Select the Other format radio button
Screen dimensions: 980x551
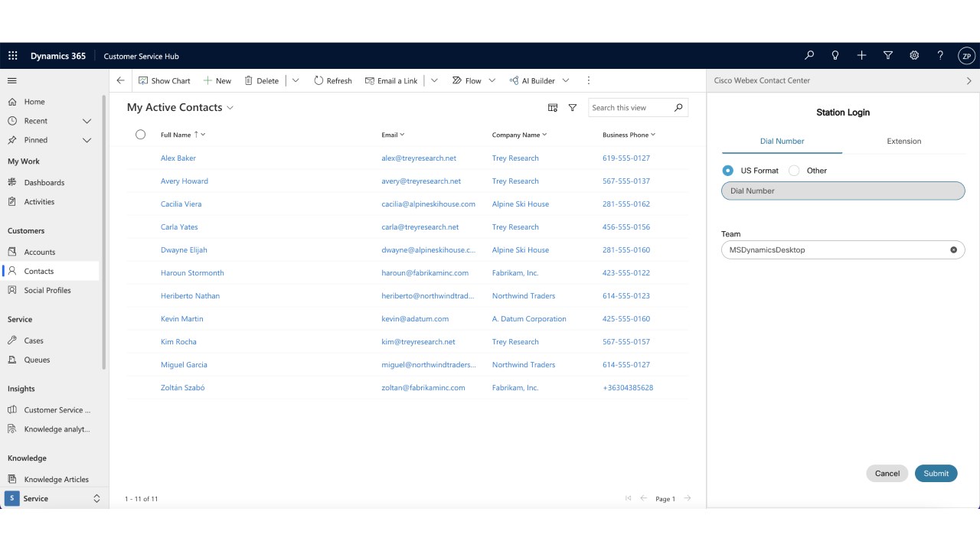tap(794, 171)
